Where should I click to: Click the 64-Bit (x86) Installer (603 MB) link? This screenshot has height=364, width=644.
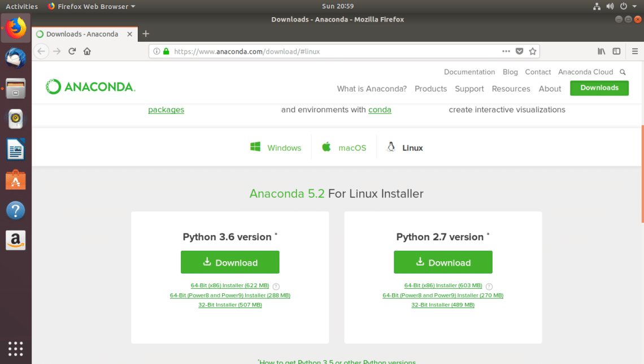(x=443, y=285)
